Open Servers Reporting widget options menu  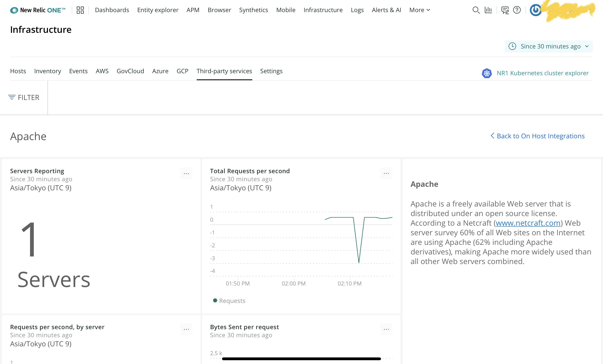[186, 173]
